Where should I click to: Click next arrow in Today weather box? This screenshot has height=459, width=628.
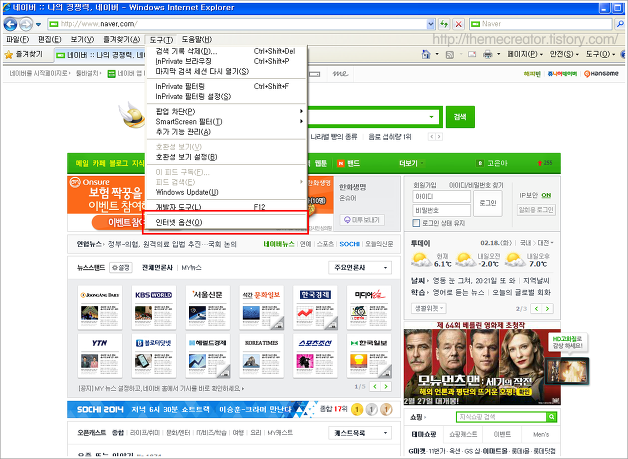tap(547, 308)
